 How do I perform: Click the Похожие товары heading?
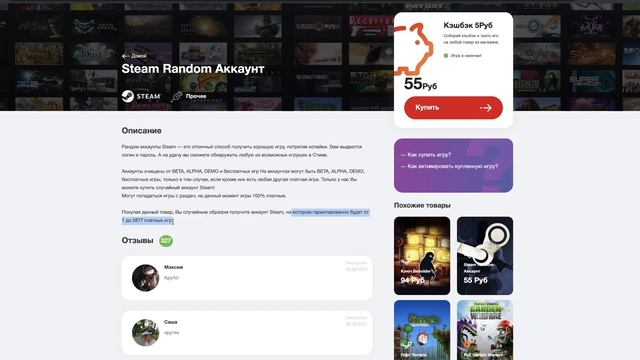[x=422, y=205]
